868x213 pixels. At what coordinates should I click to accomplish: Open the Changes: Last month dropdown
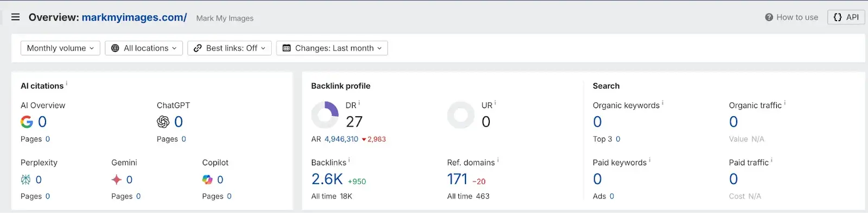[332, 48]
